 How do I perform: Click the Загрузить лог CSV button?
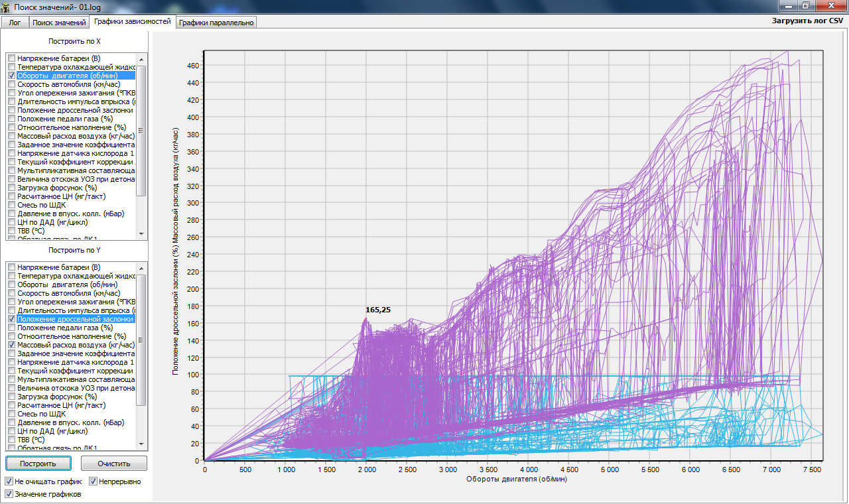click(x=807, y=21)
